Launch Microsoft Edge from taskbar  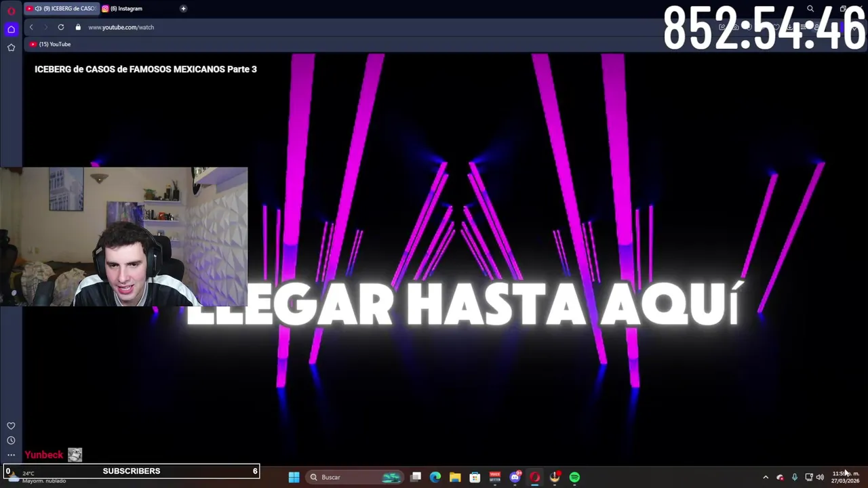coord(435,477)
